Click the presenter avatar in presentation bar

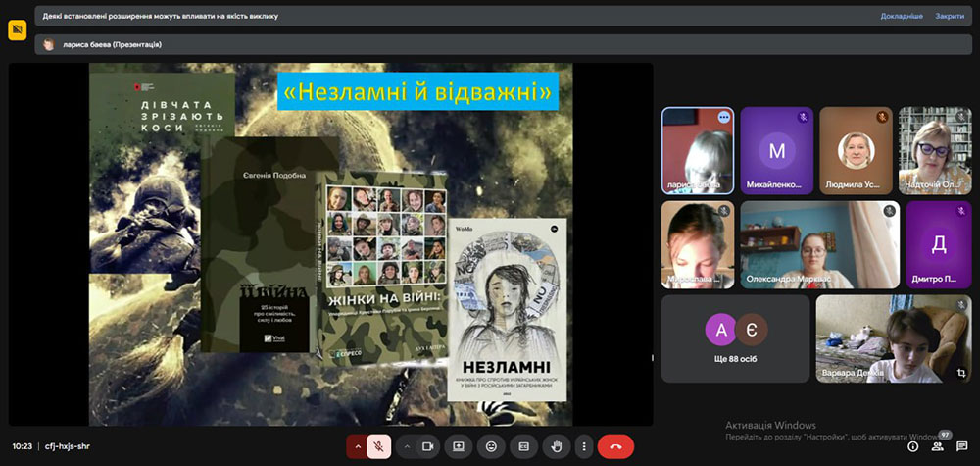tap(49, 44)
